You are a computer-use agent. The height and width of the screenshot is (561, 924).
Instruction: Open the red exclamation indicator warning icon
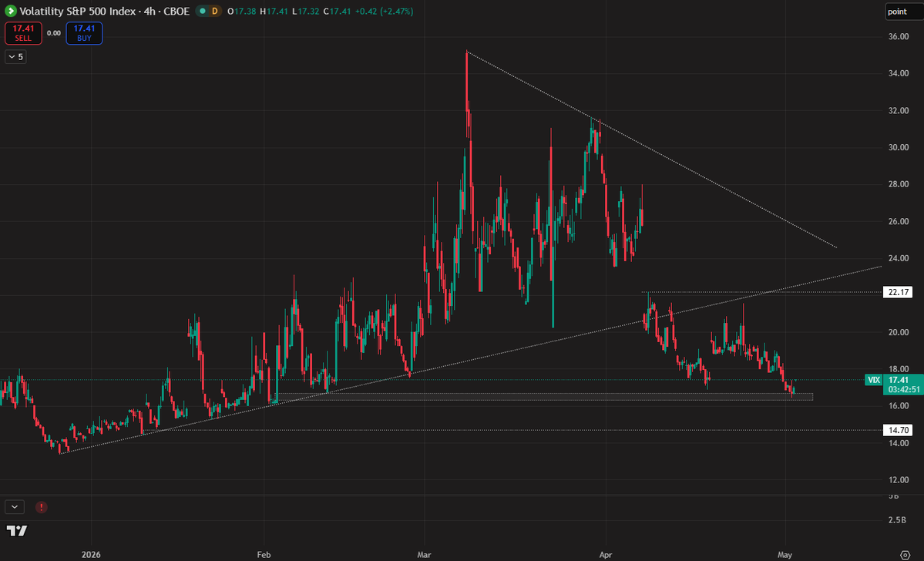point(42,507)
